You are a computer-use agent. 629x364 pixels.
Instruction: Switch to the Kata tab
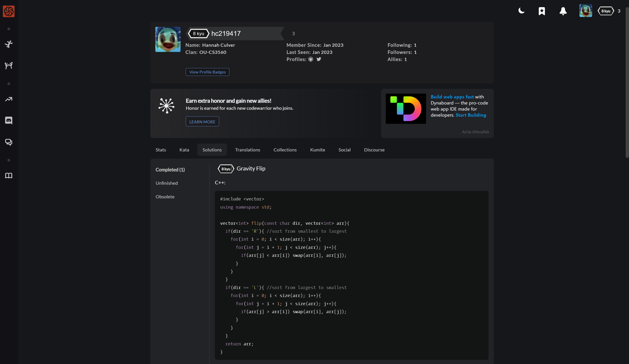click(x=184, y=150)
